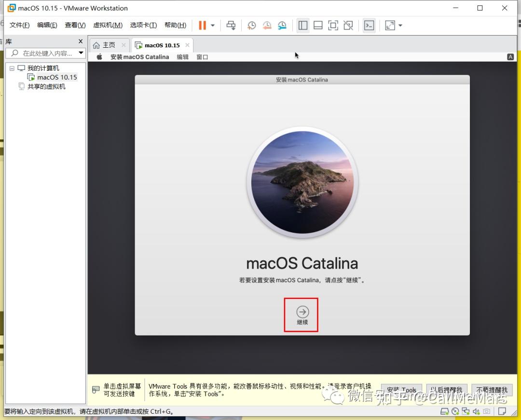Screen dimensions: 521x420
Task: Toggle the thumbnail bar view icon
Action: pos(318,25)
